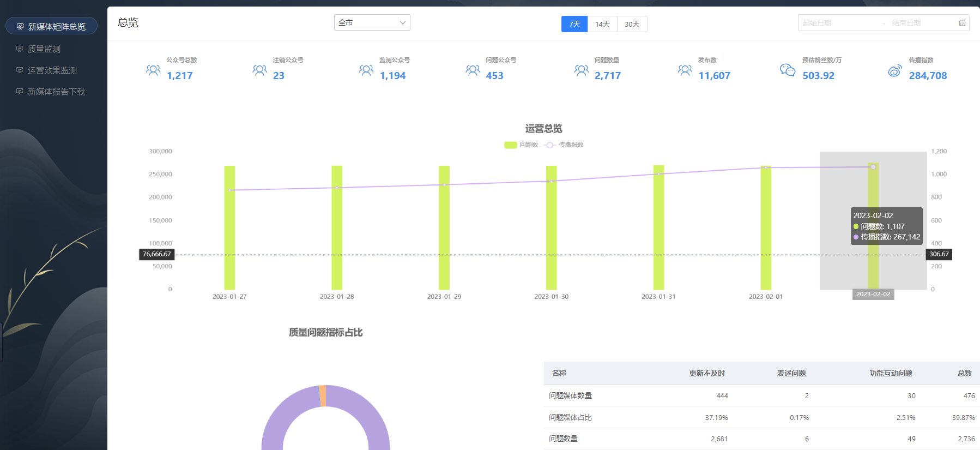Toggle 问题数 legend swatch in chart

click(511, 145)
